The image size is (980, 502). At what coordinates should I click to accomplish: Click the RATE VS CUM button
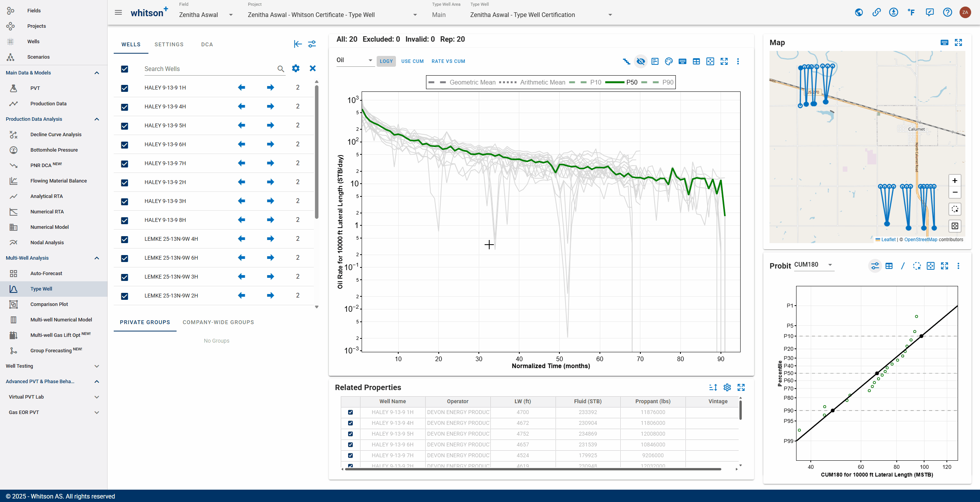coord(448,61)
